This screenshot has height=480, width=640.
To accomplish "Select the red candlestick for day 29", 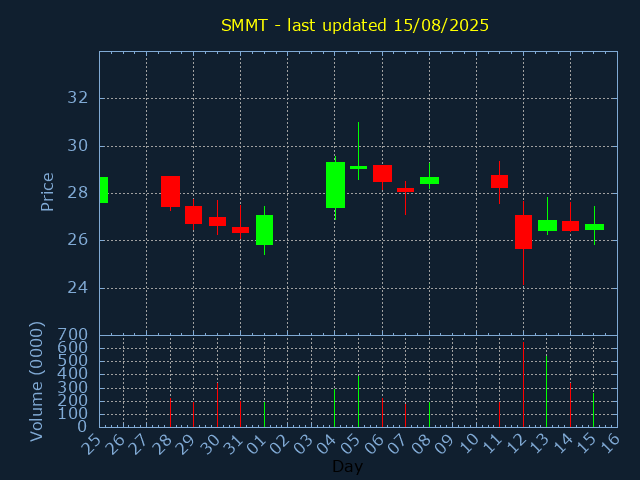I will (x=193, y=215).
